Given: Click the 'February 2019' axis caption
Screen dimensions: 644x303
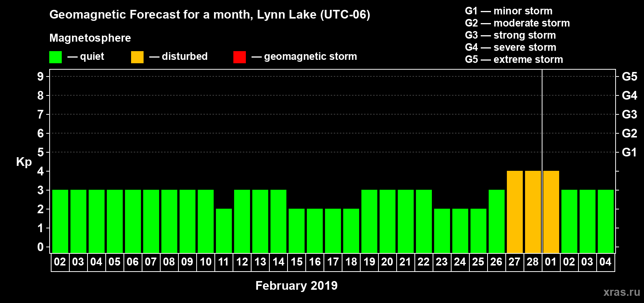Looking at the screenshot, I should 296,286.
